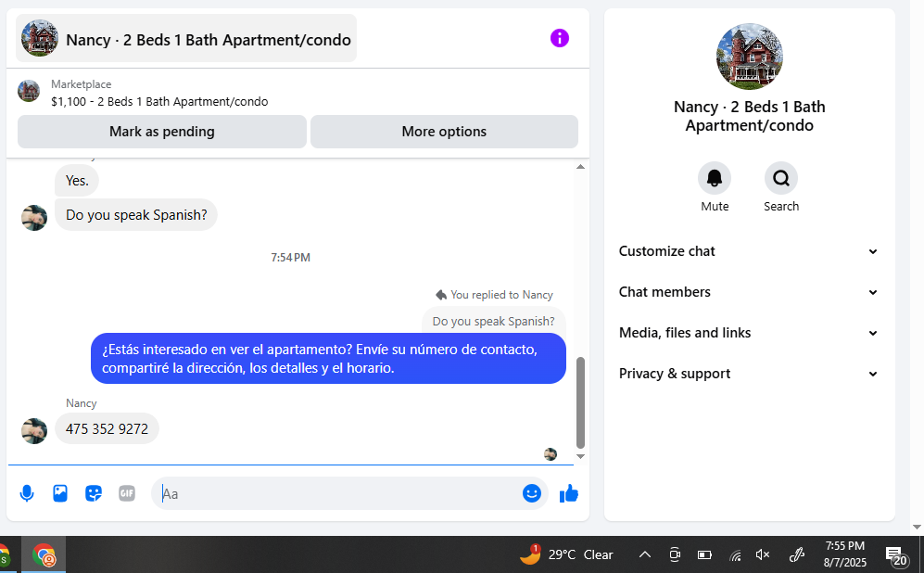Click chat scrollbar down arrow
This screenshot has width=924, height=573.
click(x=580, y=456)
